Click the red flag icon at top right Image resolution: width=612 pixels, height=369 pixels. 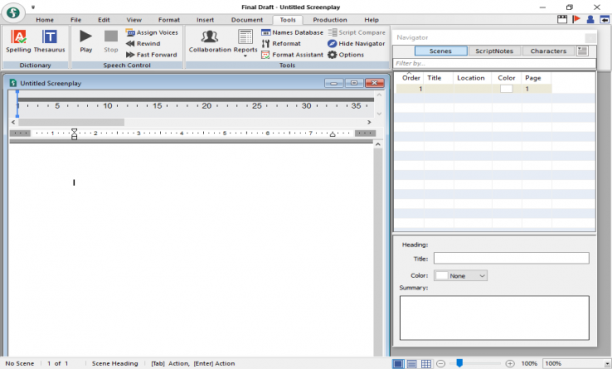[x=576, y=19]
